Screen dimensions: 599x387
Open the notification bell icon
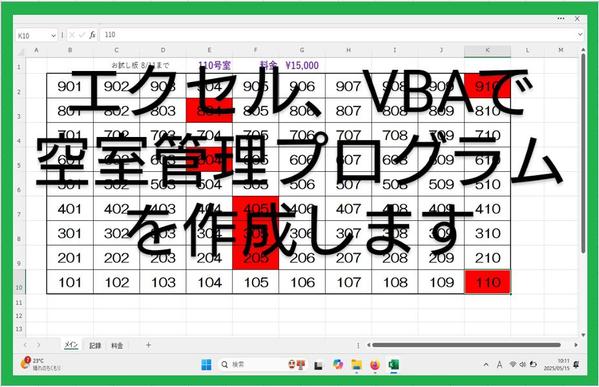pos(576,364)
